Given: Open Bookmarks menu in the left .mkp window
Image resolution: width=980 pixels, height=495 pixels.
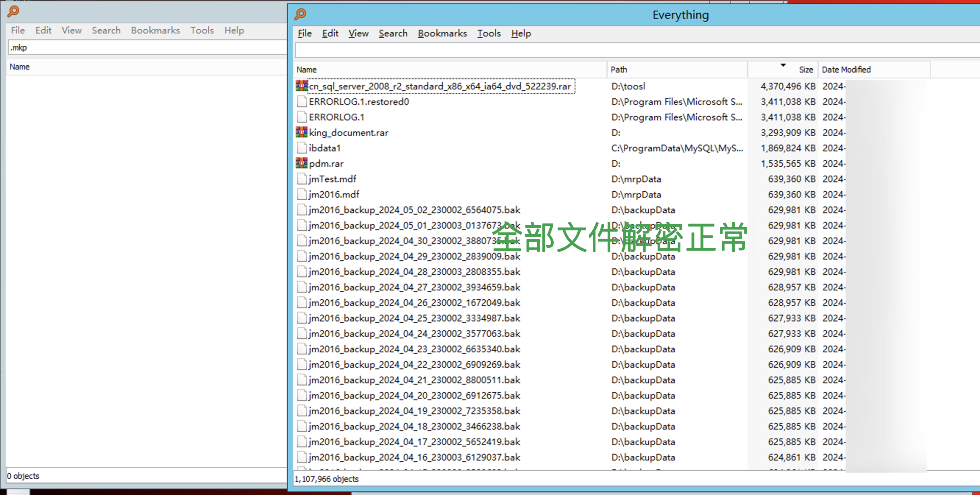Looking at the screenshot, I should (155, 30).
